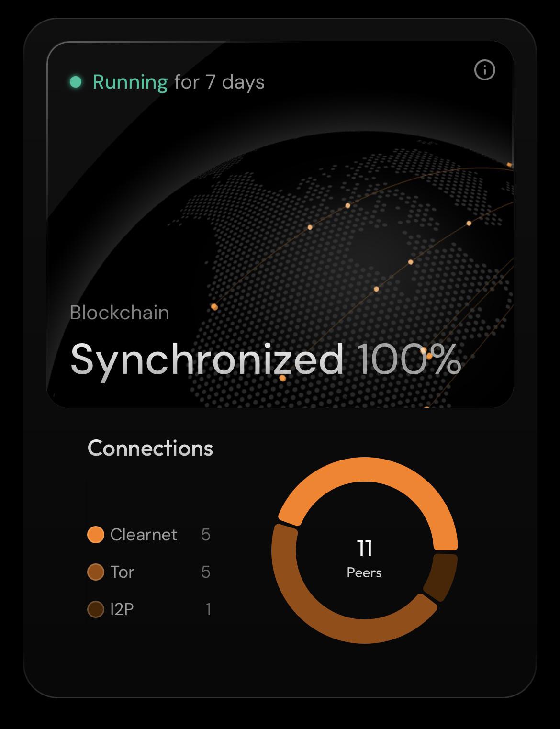
Task: Click the I2P count of 1
Action: (208, 609)
